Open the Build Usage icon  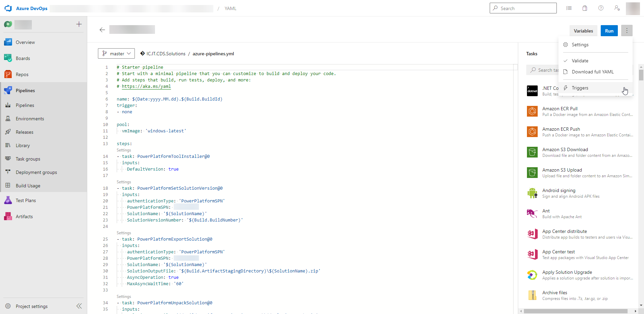(x=8, y=186)
